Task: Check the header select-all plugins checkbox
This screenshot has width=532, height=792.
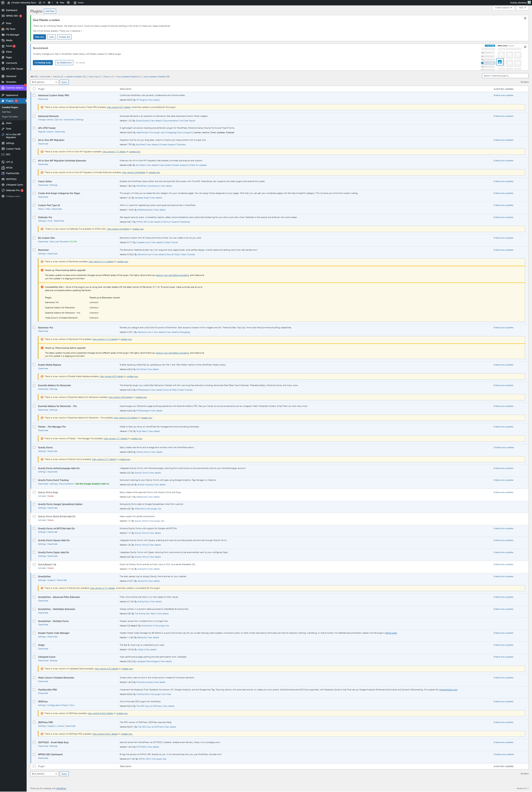Action: tap(34, 89)
